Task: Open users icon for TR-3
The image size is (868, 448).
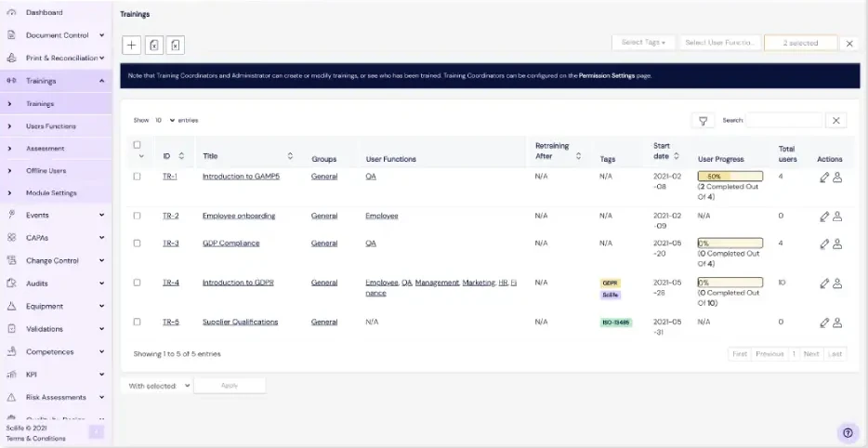Action: tap(837, 244)
